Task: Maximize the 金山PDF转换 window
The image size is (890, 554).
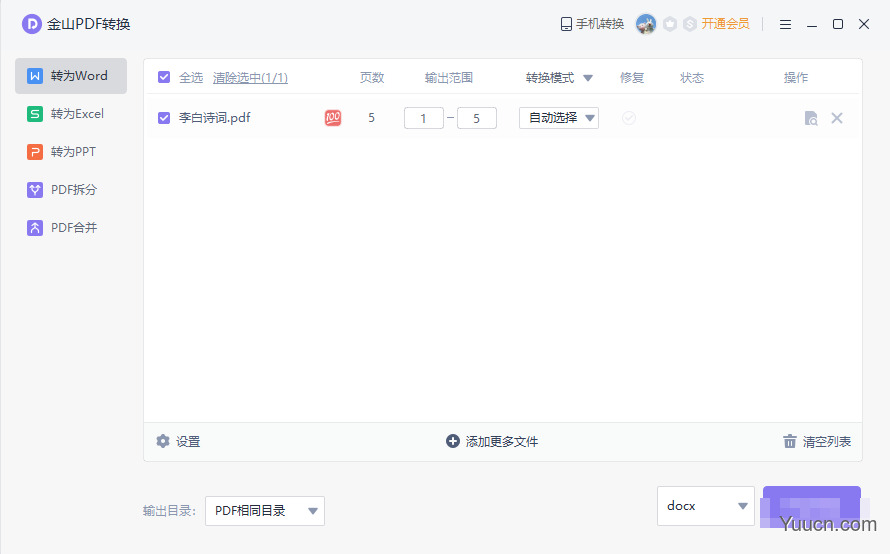Action: (838, 24)
